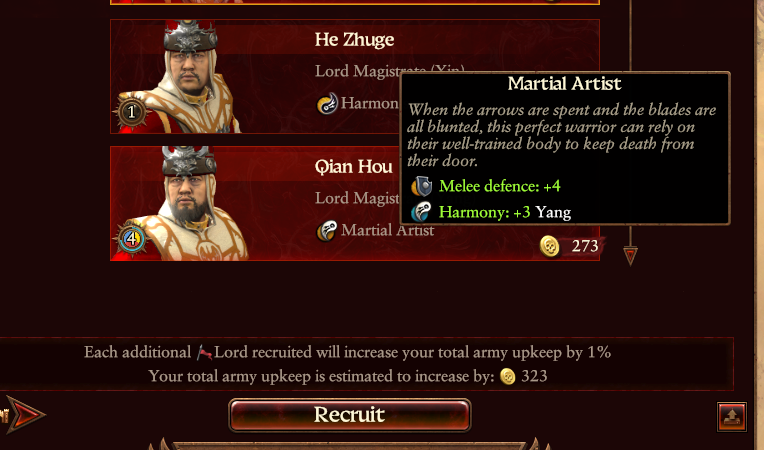Viewport: 764px width, 450px height.
Task: Click the upload arrow button at bottom right
Action: tap(732, 417)
